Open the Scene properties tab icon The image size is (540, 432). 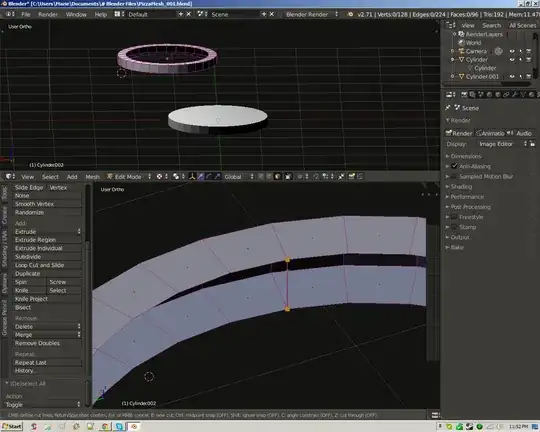pos(481,94)
